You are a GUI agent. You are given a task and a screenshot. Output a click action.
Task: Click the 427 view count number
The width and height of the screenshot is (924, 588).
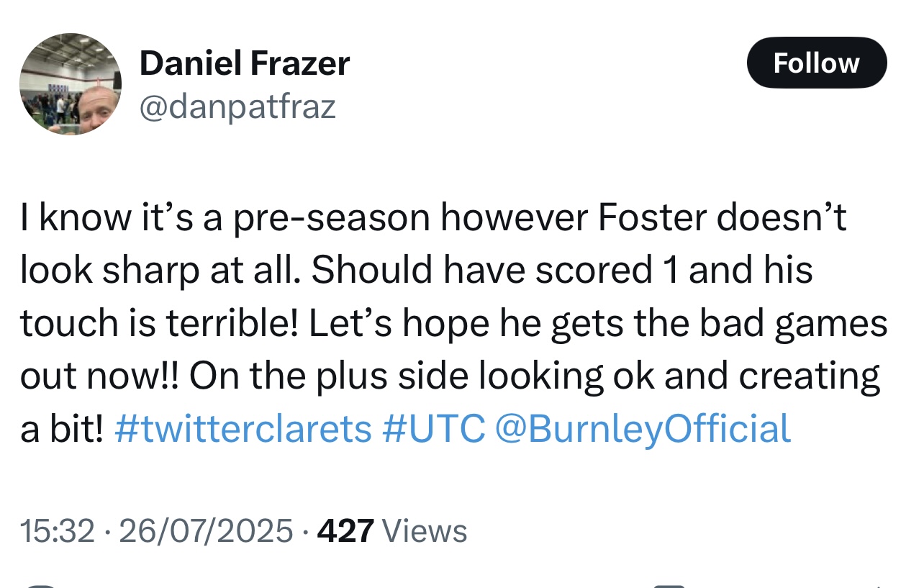345,531
